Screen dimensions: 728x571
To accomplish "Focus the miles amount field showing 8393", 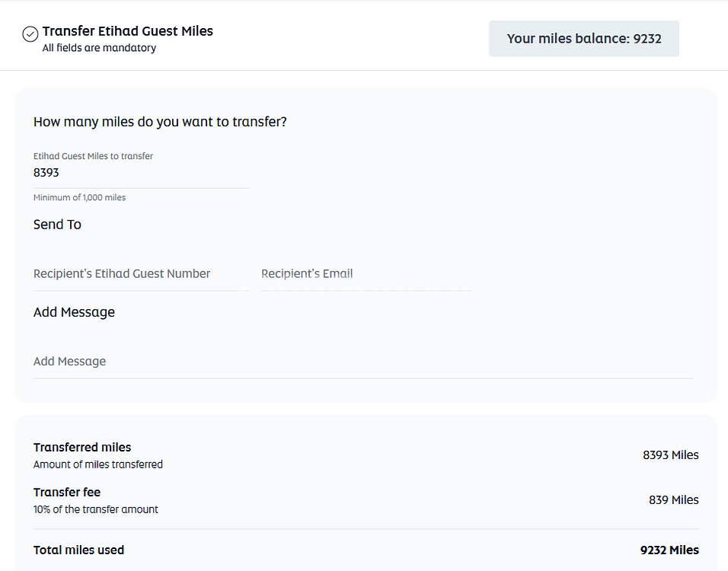I will [x=141, y=173].
